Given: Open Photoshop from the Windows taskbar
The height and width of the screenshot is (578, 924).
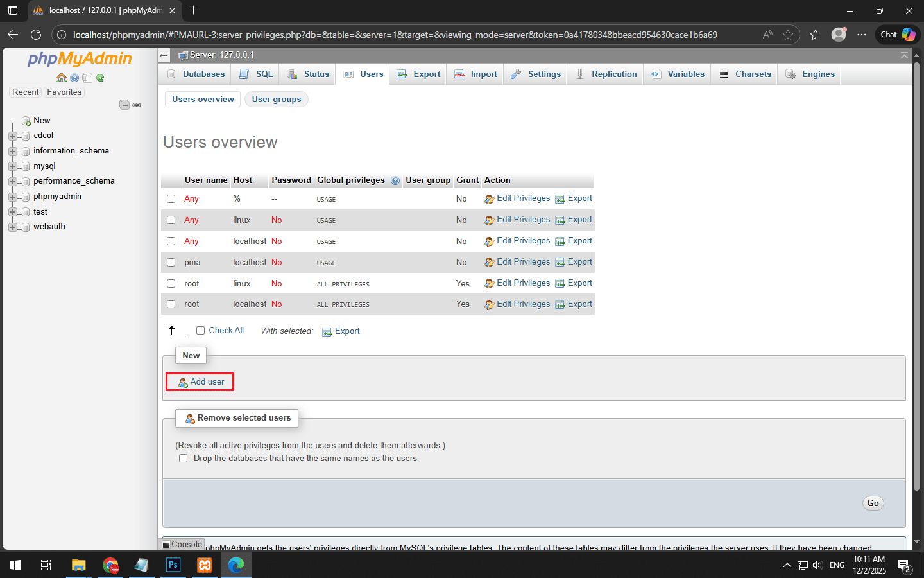Looking at the screenshot, I should 173,565.
